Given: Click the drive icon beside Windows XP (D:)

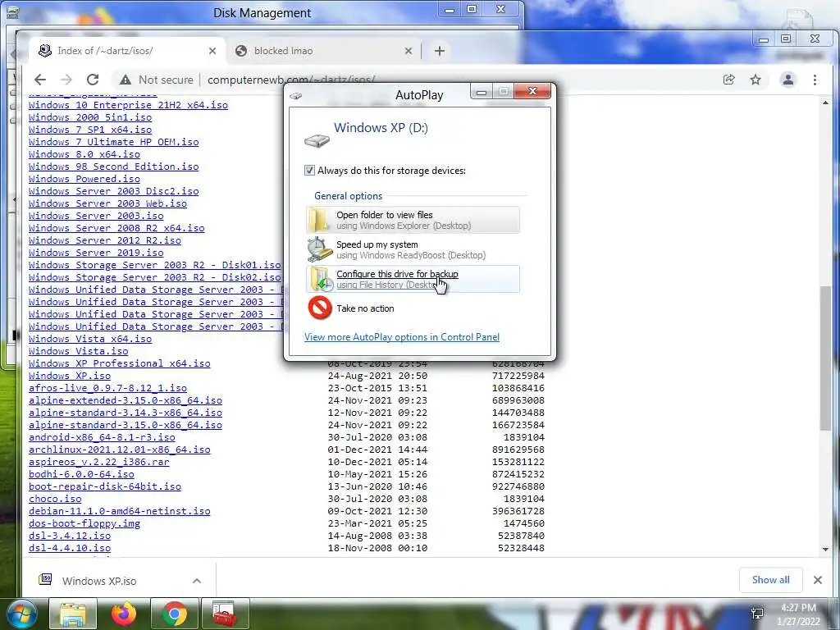Looking at the screenshot, I should pos(317,140).
